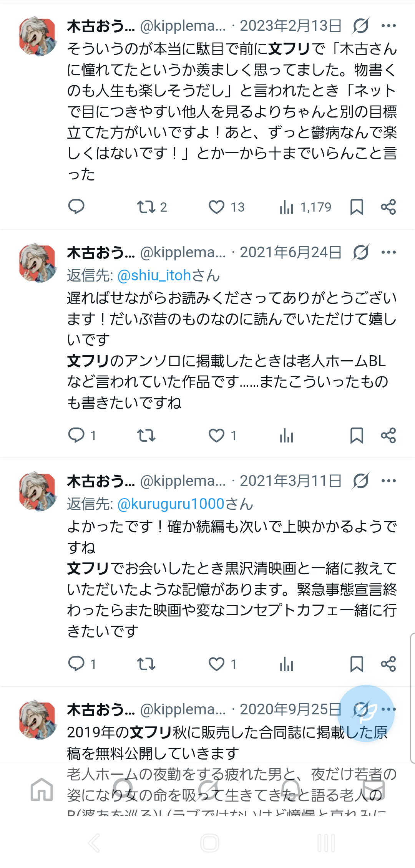The height and width of the screenshot is (868, 415).
Task: Bookmark the 2023年2月13日 tweet
Action: click(x=357, y=207)
